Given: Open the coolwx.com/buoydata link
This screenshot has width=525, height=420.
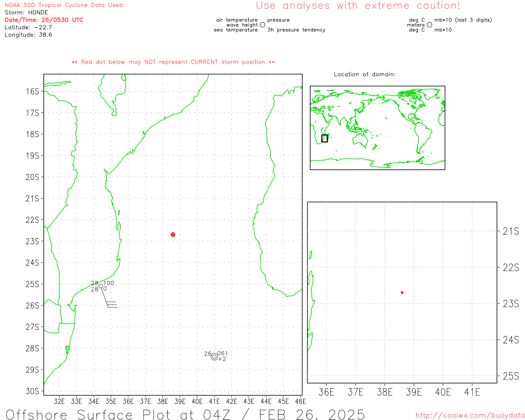Looking at the screenshot, I should tap(470, 415).
